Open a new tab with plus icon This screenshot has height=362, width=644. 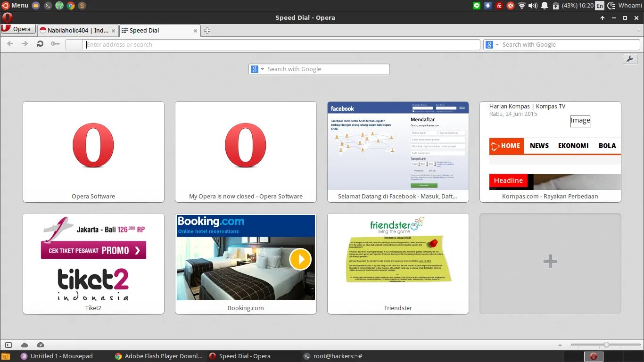click(x=207, y=31)
